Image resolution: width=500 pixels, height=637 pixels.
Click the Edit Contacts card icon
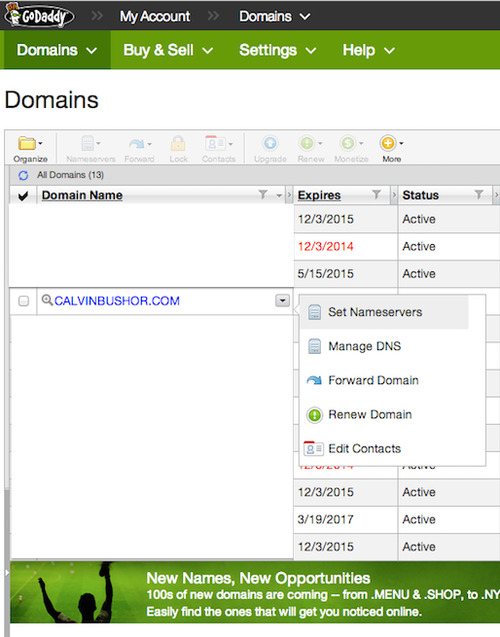pos(313,448)
